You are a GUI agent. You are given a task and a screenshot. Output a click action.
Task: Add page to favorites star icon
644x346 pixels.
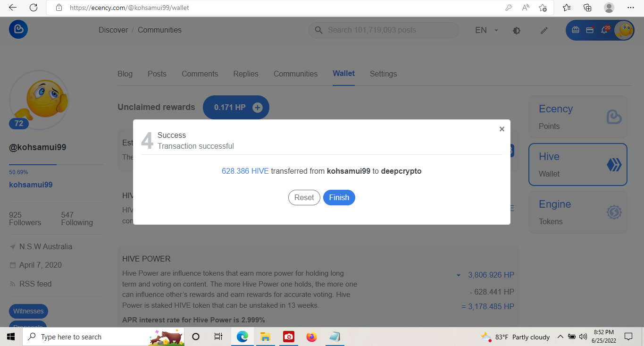pos(543,8)
